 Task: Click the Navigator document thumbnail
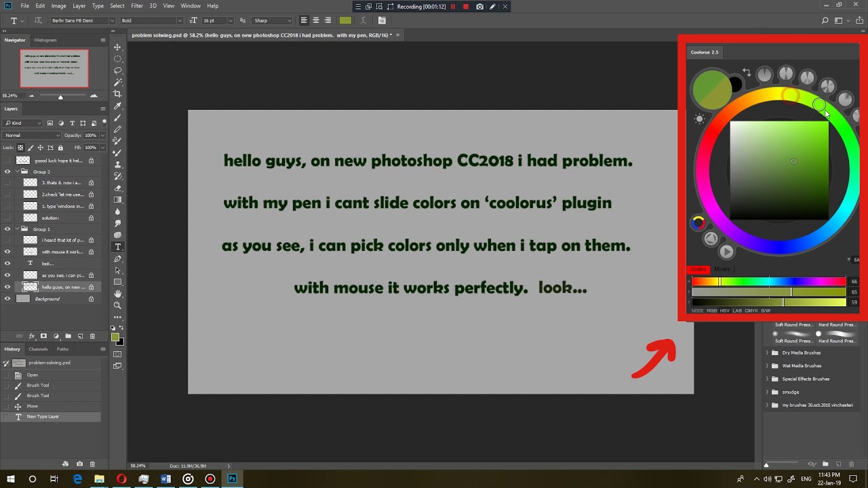click(54, 68)
